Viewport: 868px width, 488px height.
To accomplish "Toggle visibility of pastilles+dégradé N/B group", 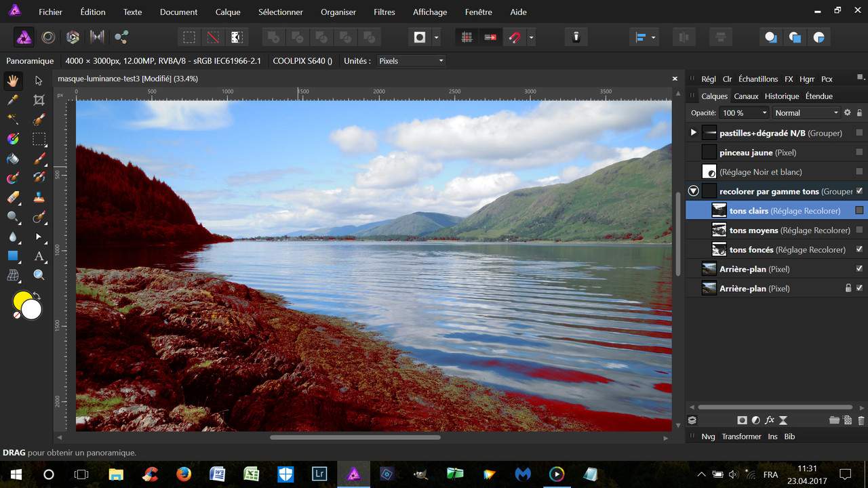I will [x=859, y=133].
